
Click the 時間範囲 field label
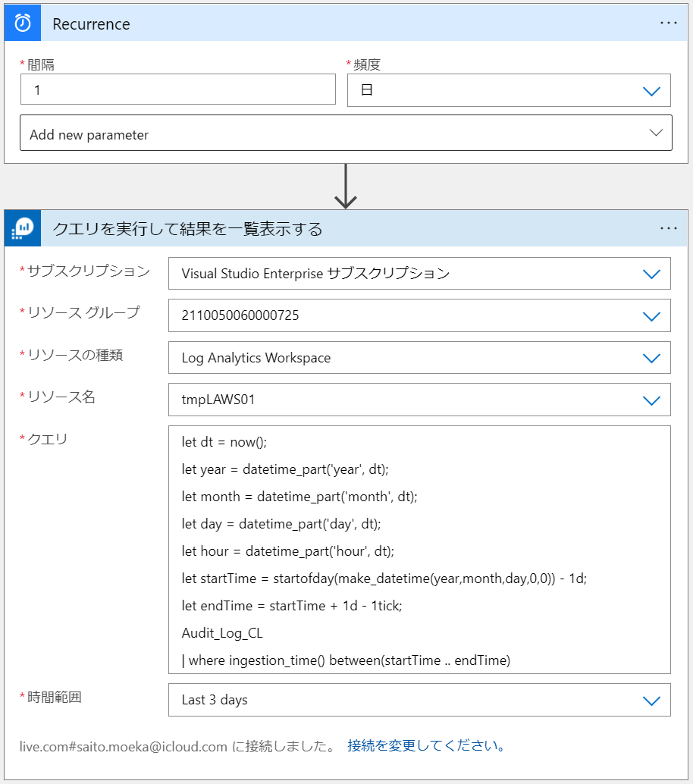(x=54, y=697)
